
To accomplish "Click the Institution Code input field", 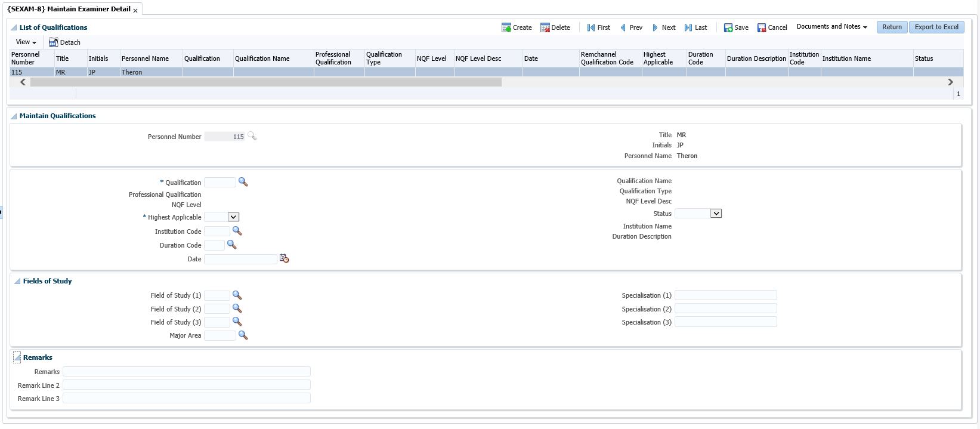I will point(217,231).
